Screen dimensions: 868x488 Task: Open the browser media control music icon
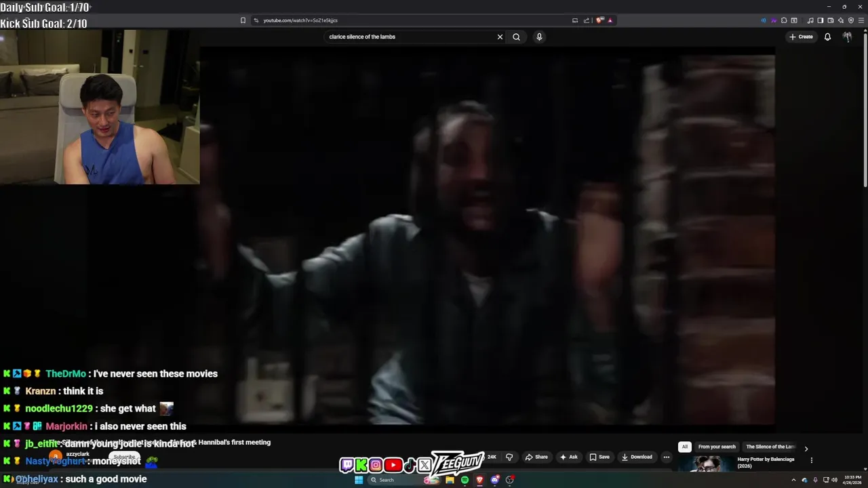coord(810,20)
